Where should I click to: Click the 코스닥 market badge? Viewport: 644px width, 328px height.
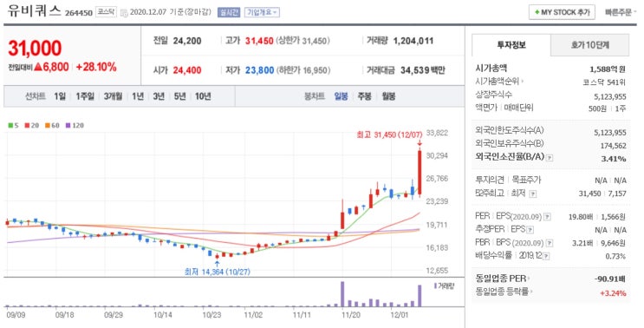pyautogui.click(x=106, y=12)
